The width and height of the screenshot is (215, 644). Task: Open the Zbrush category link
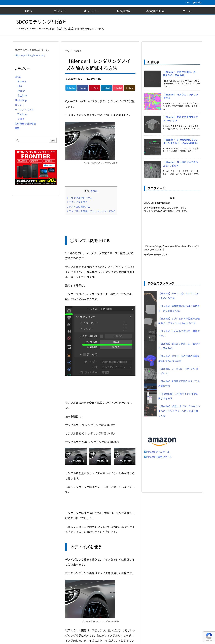coord(21,91)
